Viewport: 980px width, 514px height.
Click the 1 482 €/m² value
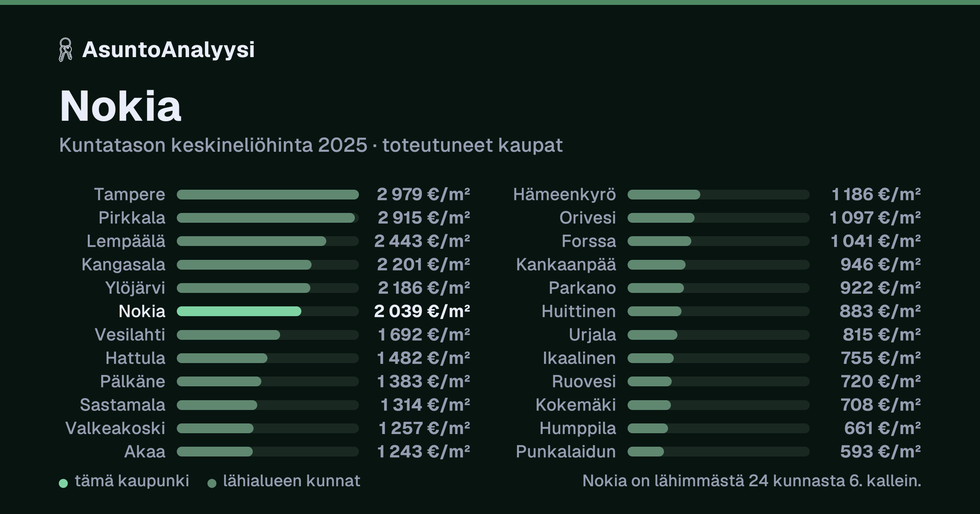[423, 358]
